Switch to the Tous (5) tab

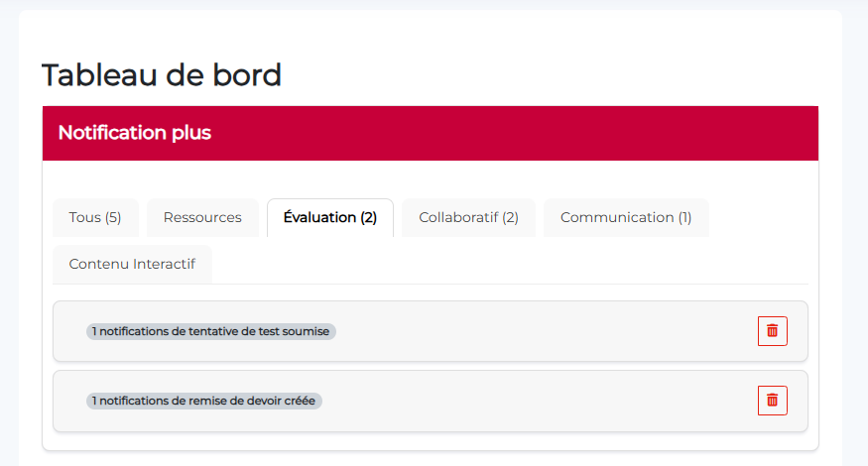click(x=95, y=218)
